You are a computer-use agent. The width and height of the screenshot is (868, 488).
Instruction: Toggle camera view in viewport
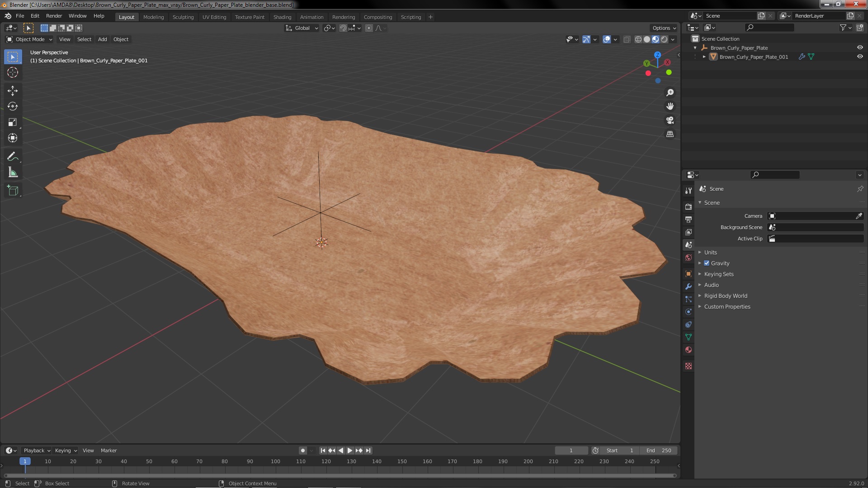(x=670, y=120)
